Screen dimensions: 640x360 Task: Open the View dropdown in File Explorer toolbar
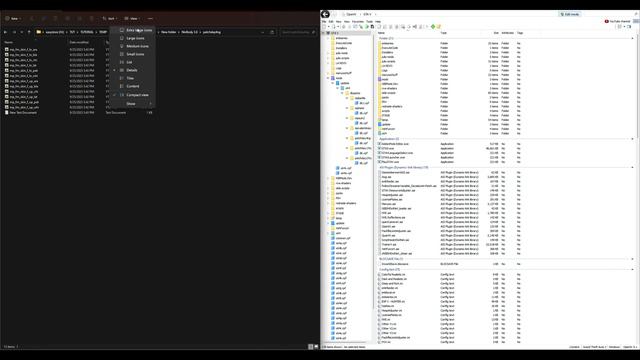[x=132, y=18]
